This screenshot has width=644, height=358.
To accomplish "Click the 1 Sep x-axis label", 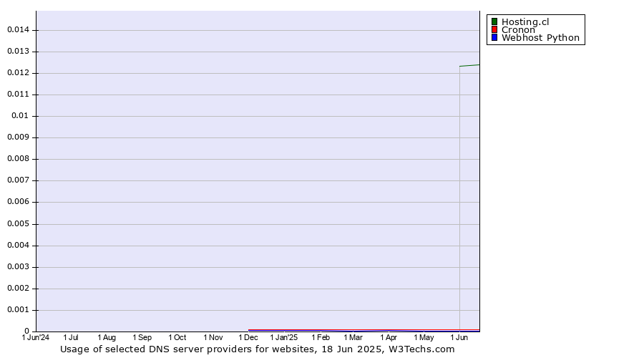I will coord(142,337).
